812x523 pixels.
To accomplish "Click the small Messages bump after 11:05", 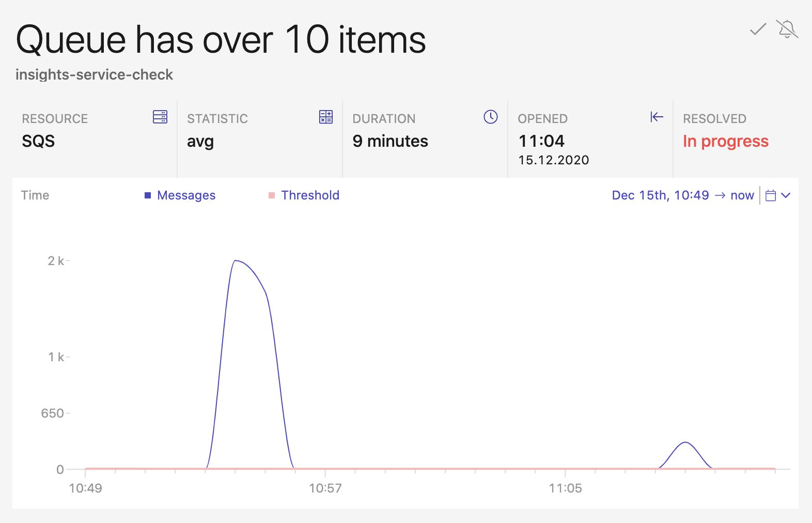I will pos(685,443).
